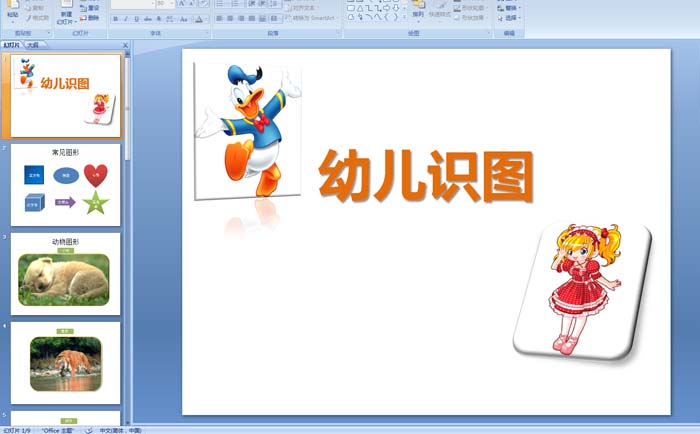Toggle Strikethrough formatting
Viewport: 700px width, 434px height.
click(148, 19)
